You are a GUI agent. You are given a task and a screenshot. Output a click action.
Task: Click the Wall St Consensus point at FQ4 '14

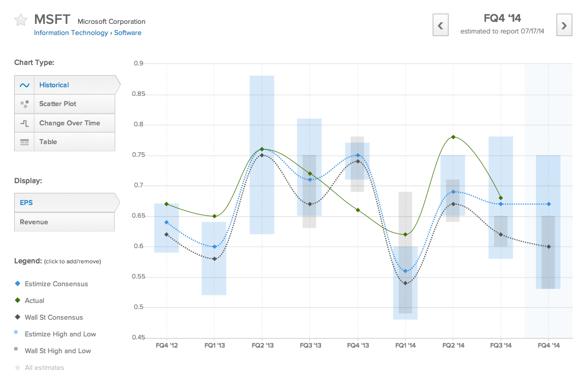point(548,247)
